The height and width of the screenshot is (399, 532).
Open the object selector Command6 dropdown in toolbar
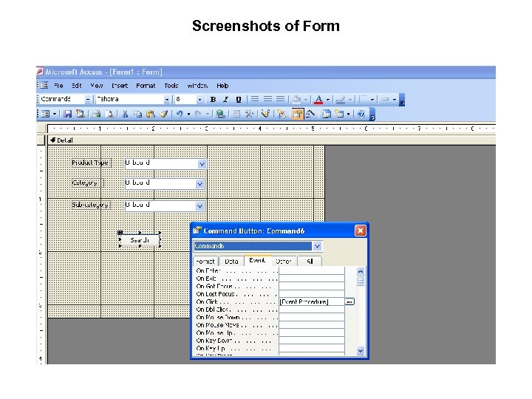click(88, 100)
